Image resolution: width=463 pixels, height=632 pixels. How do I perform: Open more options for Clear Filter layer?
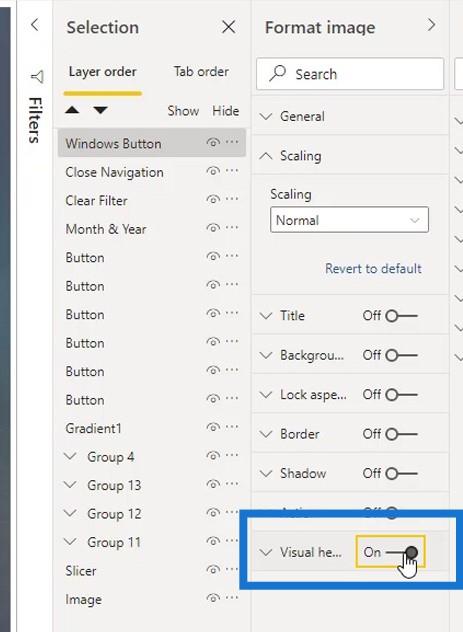(x=232, y=199)
